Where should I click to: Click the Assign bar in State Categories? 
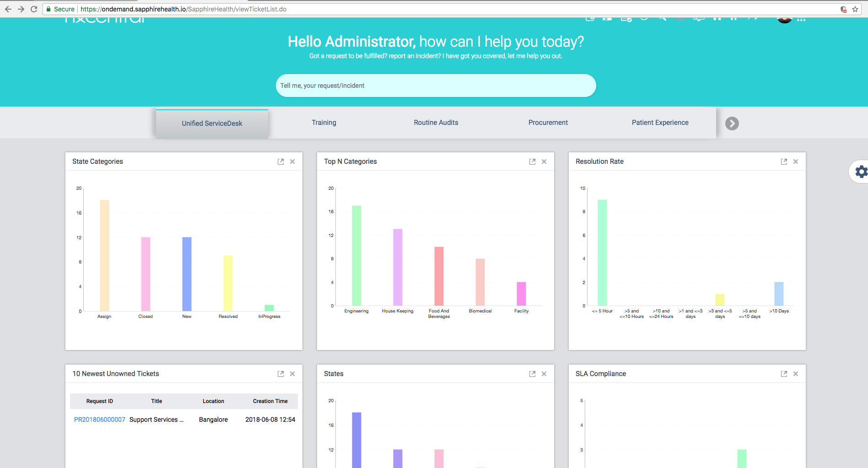(x=104, y=256)
